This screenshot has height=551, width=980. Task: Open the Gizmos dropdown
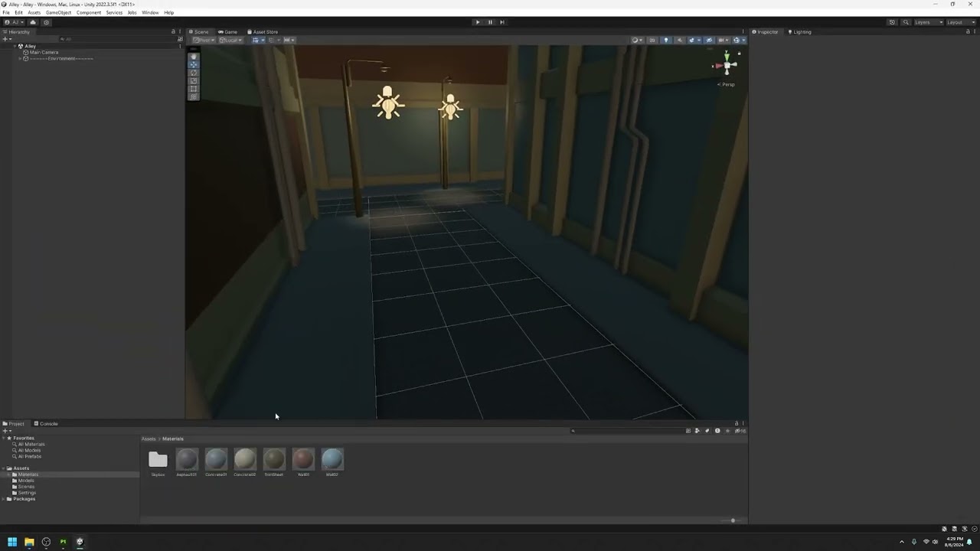coord(739,40)
